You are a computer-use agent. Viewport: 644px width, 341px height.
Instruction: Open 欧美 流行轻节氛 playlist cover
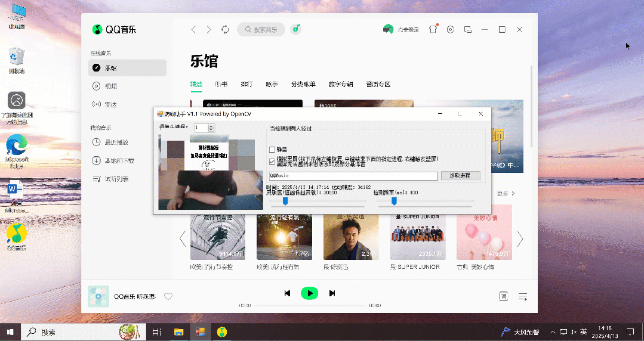pyautogui.click(x=284, y=237)
